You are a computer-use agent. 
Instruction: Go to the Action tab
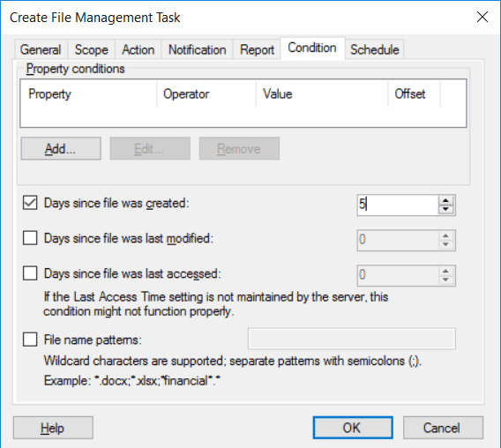pyautogui.click(x=138, y=50)
